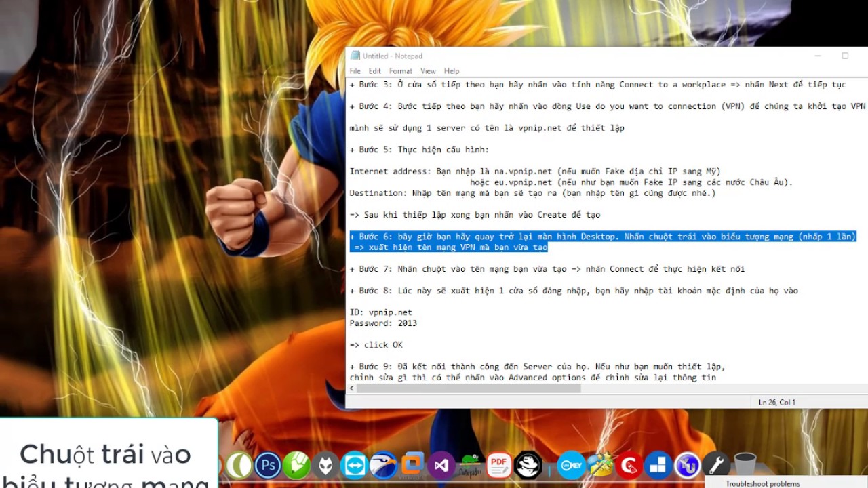Click the line starting '+ Bước 9'

[x=538, y=367]
